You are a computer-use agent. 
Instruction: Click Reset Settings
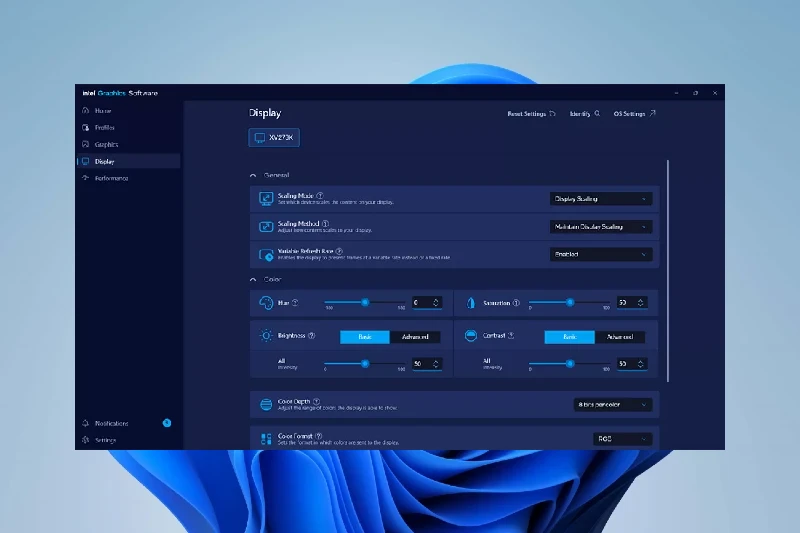coord(530,114)
